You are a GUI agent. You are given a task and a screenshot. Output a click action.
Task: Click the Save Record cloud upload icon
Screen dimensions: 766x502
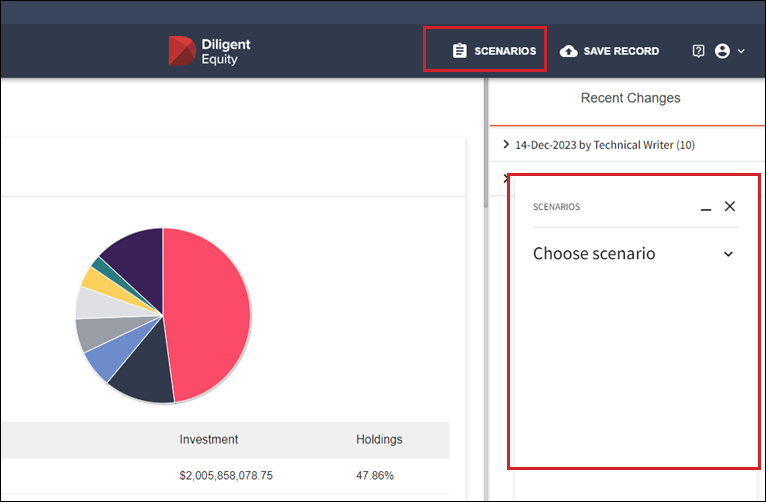569,51
